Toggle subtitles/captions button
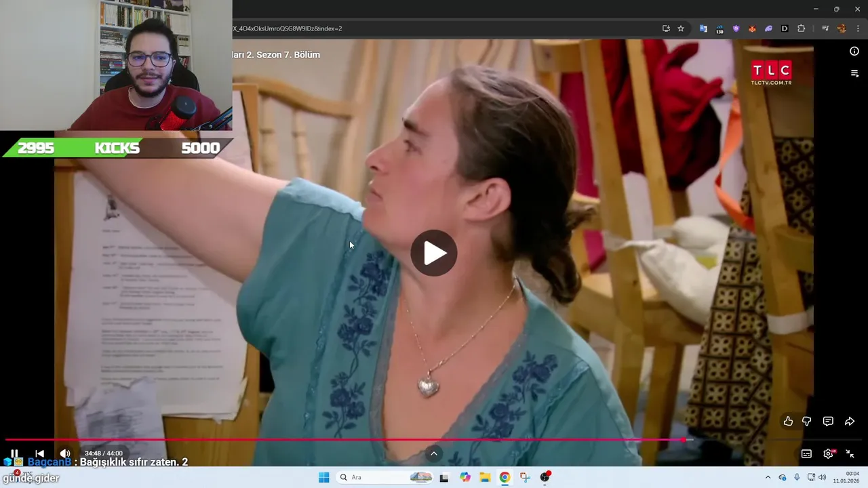The image size is (868, 488). [806, 453]
